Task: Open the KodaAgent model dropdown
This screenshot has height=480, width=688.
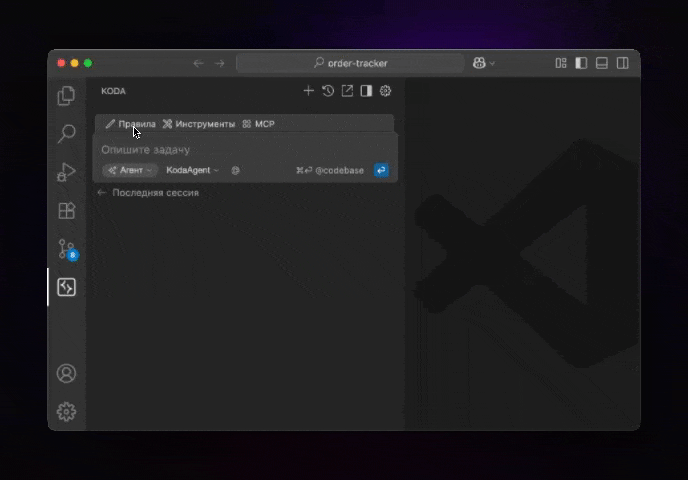Action: (x=192, y=170)
